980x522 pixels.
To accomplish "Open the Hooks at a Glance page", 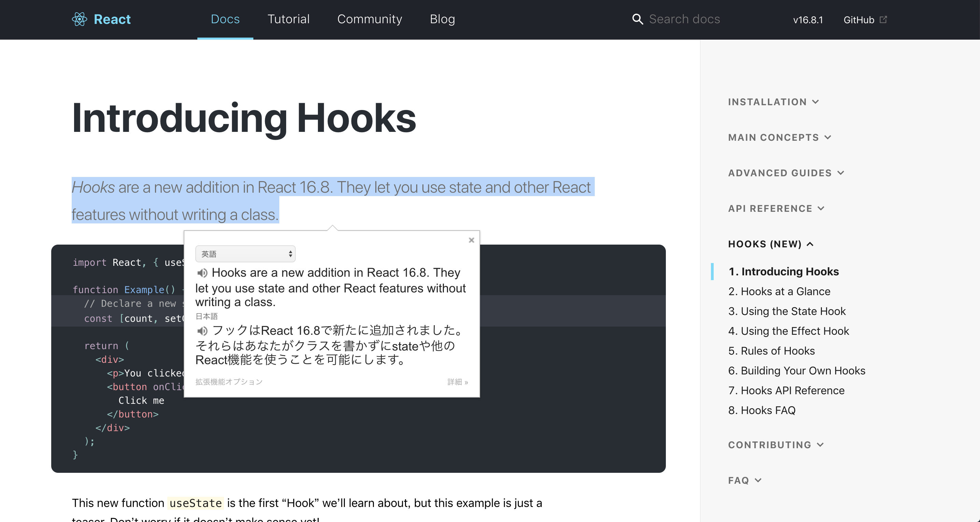I will click(779, 291).
